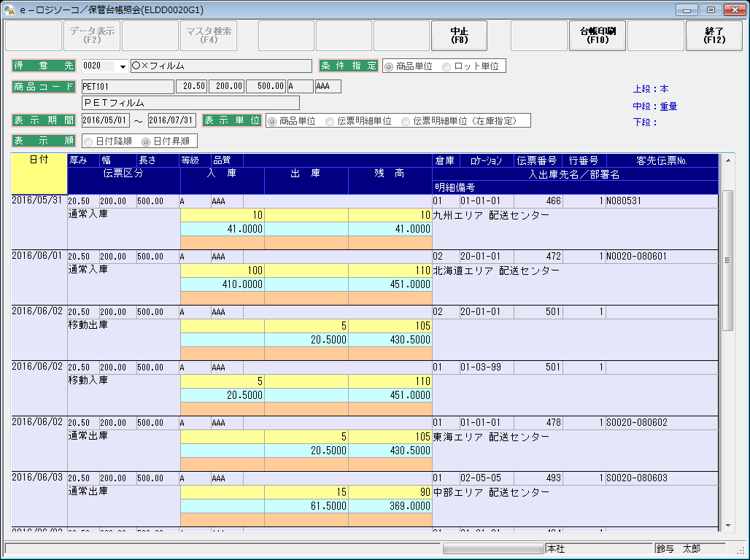Select the ロット単位 radio option
Viewport: 750px width, 560px height.
[447, 66]
